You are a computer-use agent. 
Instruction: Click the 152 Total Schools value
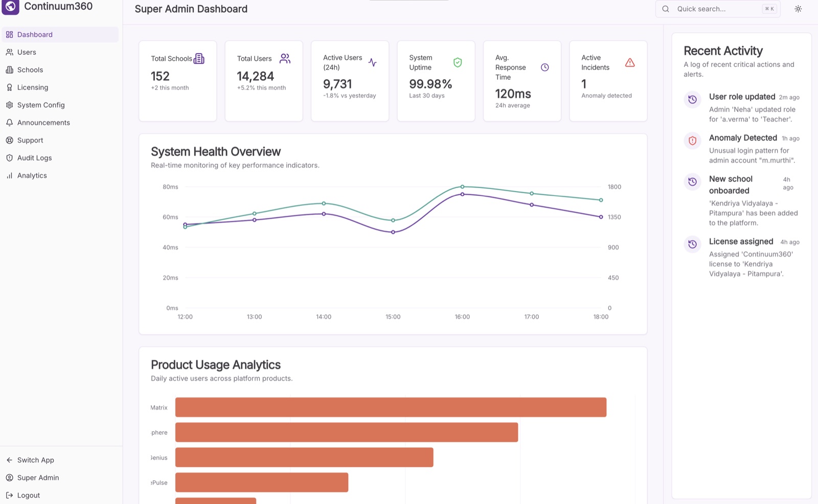pyautogui.click(x=160, y=76)
